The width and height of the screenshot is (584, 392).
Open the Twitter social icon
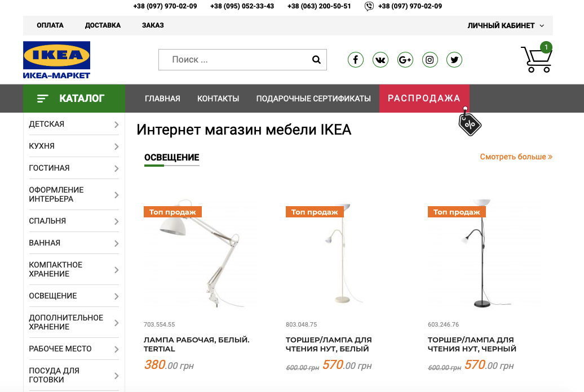click(454, 60)
